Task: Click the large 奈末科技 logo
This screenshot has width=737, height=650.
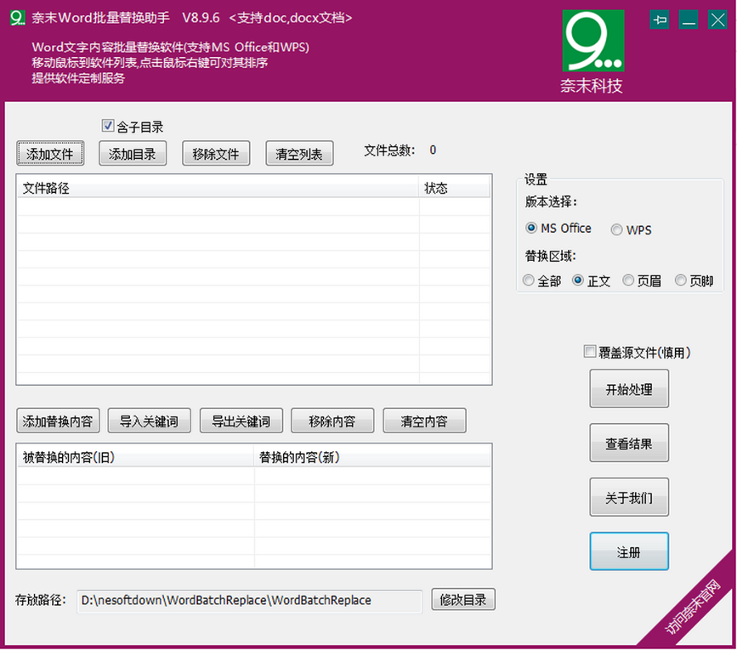Action: 593,51
